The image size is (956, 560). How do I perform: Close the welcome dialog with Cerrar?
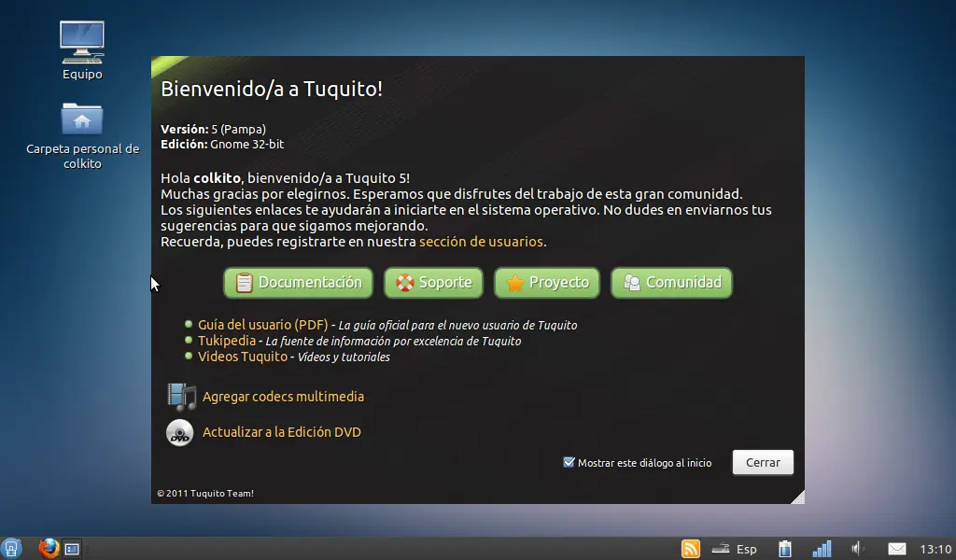click(x=763, y=463)
